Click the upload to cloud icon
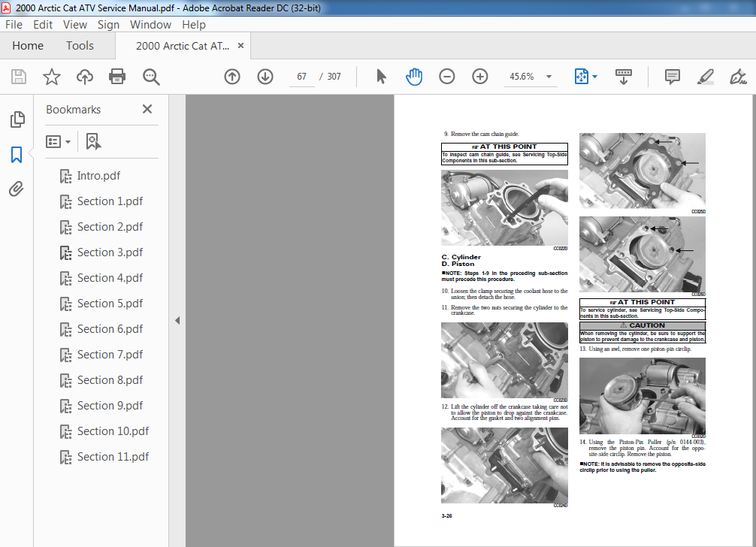Image resolution: width=756 pixels, height=547 pixels. [85, 77]
